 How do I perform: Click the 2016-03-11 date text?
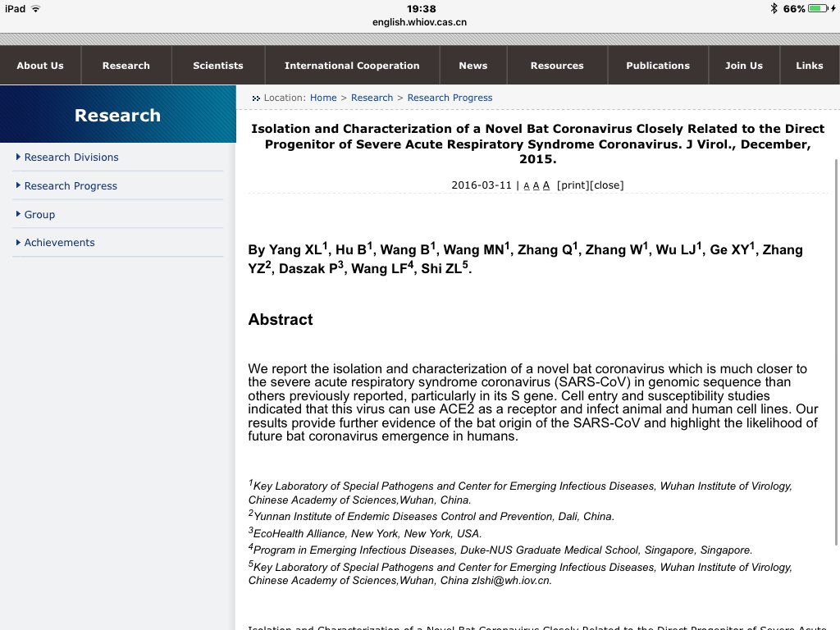click(x=481, y=185)
